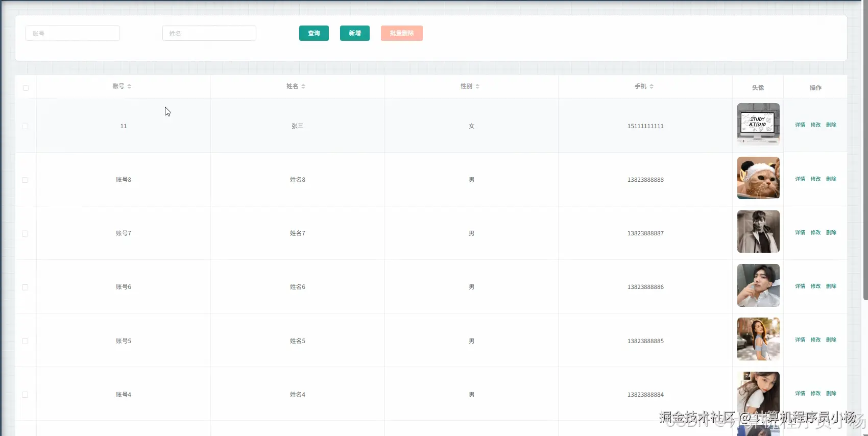The width and height of the screenshot is (868, 436).
Task: Click 修改 for 姓名8 row
Action: pos(815,179)
